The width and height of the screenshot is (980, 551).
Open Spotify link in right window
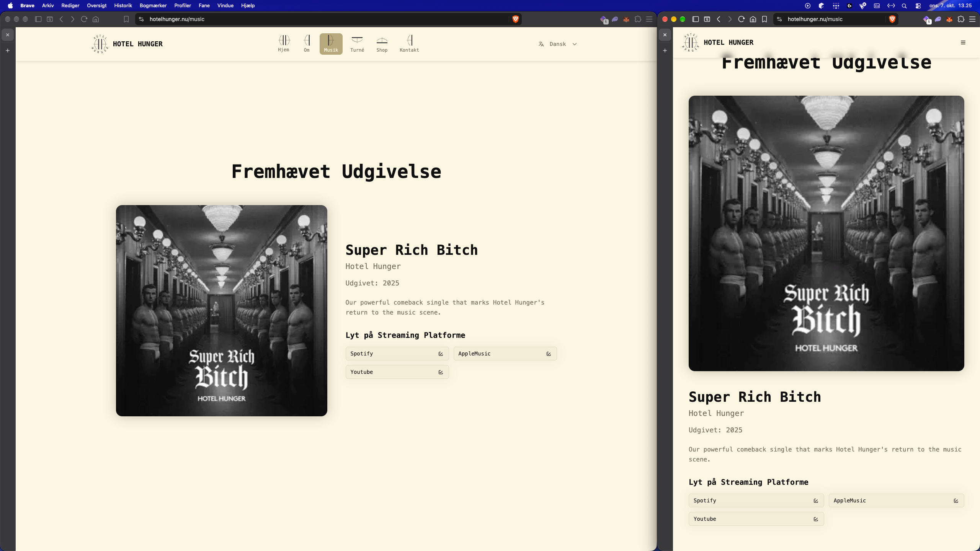tap(756, 500)
